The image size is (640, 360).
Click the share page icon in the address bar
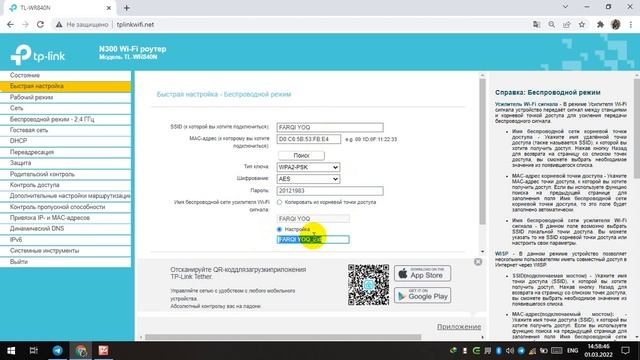tap(567, 24)
